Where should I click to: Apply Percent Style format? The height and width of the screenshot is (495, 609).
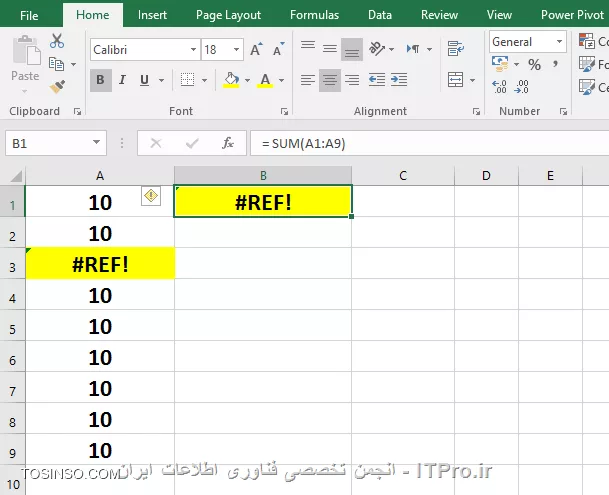(534, 64)
